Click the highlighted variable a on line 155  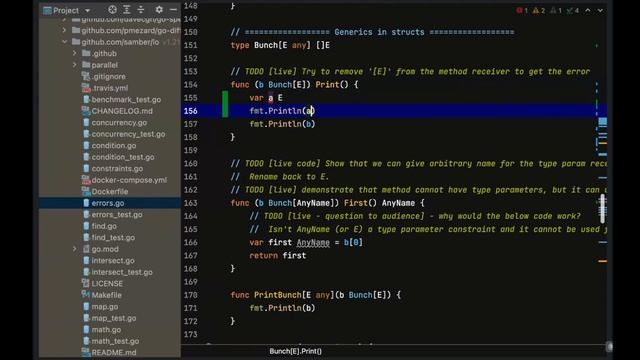[271, 98]
